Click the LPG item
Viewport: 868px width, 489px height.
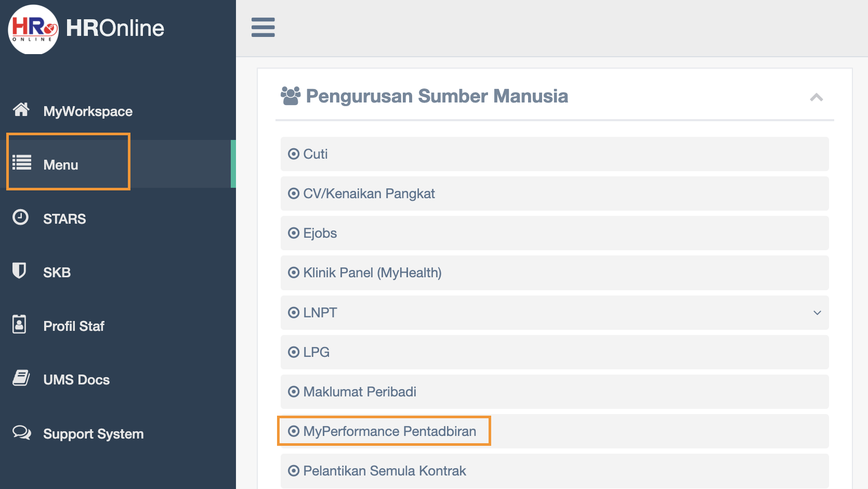(x=316, y=352)
